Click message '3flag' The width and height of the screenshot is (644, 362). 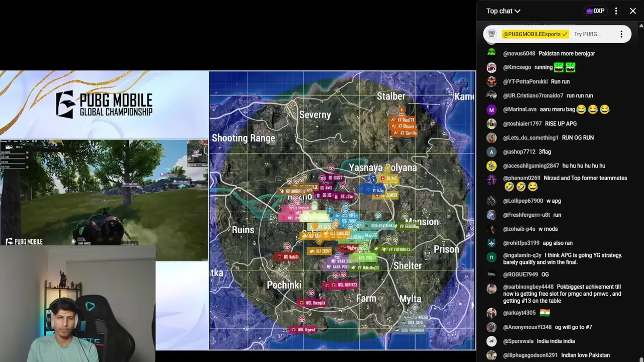[x=545, y=152]
